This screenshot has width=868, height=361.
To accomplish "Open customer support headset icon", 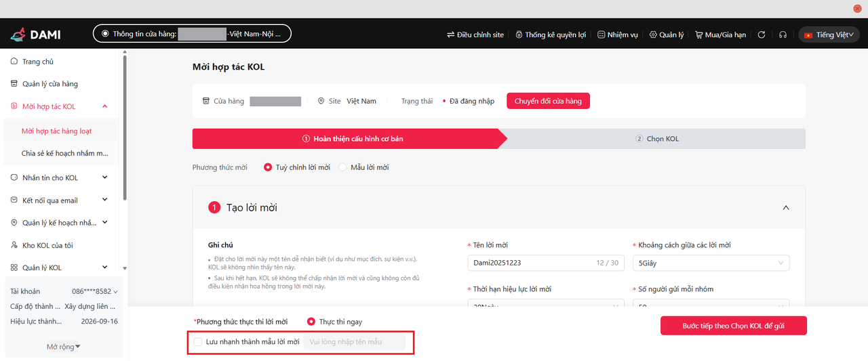I will [783, 35].
